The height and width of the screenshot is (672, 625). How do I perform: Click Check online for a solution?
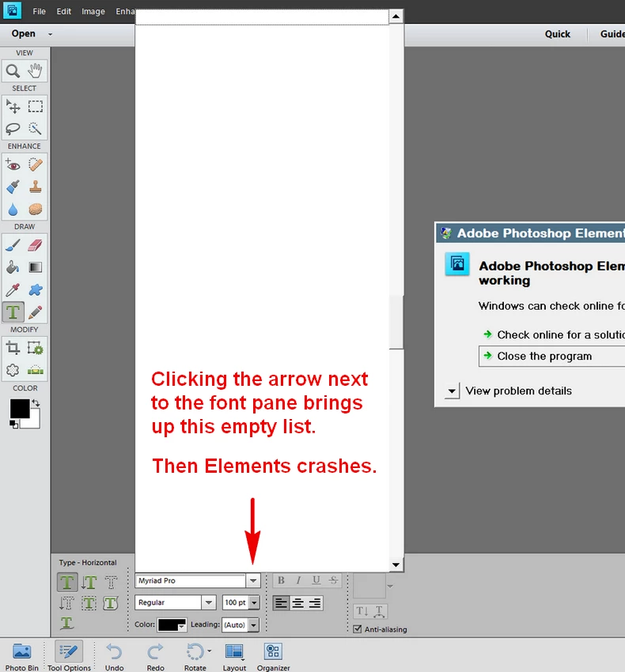point(553,334)
